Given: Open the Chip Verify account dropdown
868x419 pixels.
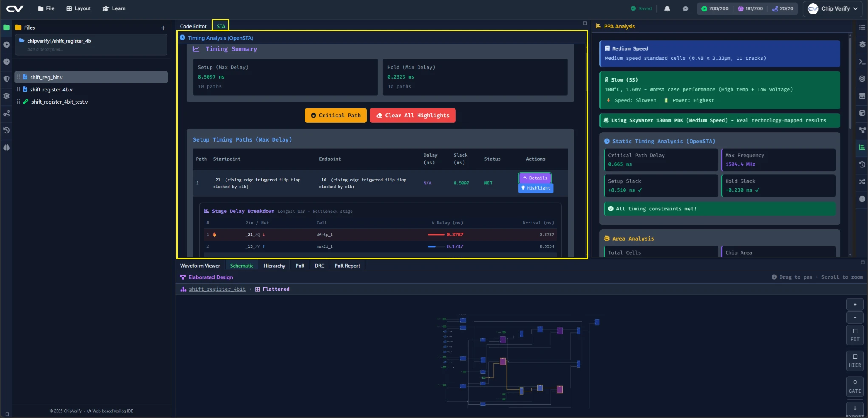Looking at the screenshot, I should click(x=832, y=8).
